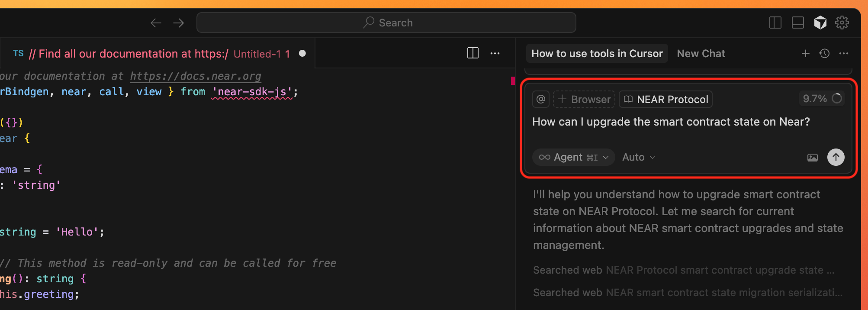
Task: Open the editor more actions ellipsis
Action: pyautogui.click(x=495, y=53)
